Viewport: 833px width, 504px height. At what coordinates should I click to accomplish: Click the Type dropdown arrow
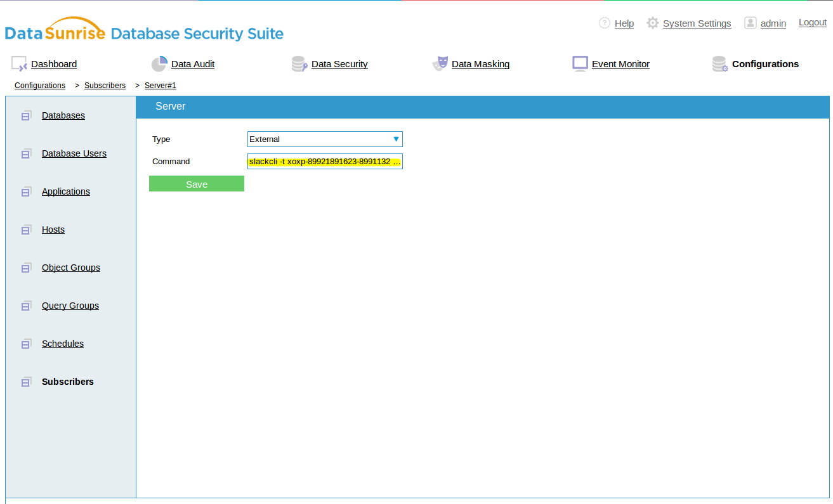396,139
